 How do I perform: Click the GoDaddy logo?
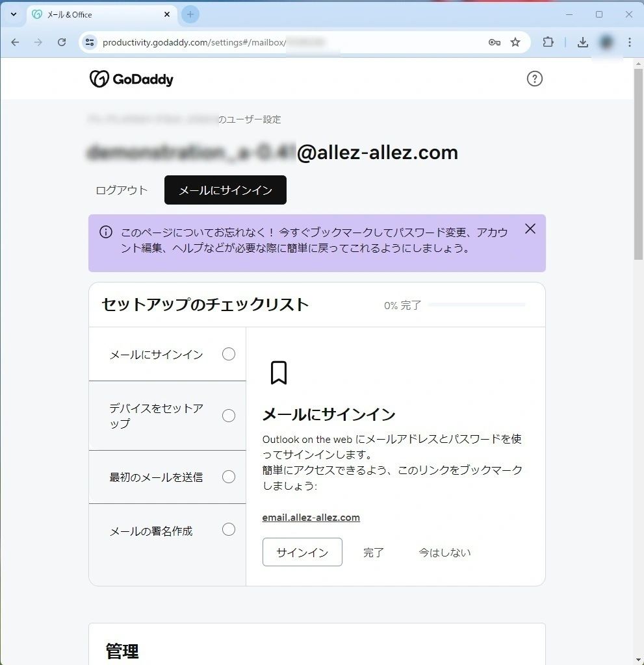click(x=131, y=79)
